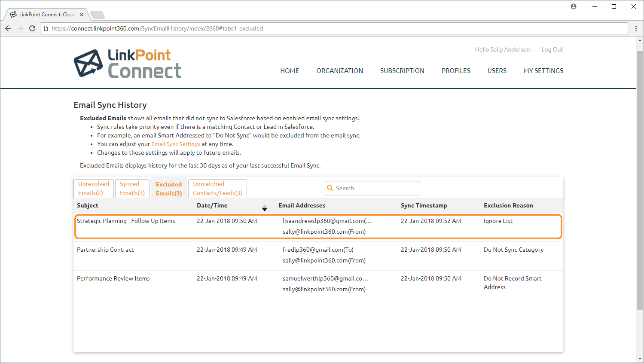The width and height of the screenshot is (644, 363).
Task: Click the Chrome user profile icon
Action: (574, 6)
